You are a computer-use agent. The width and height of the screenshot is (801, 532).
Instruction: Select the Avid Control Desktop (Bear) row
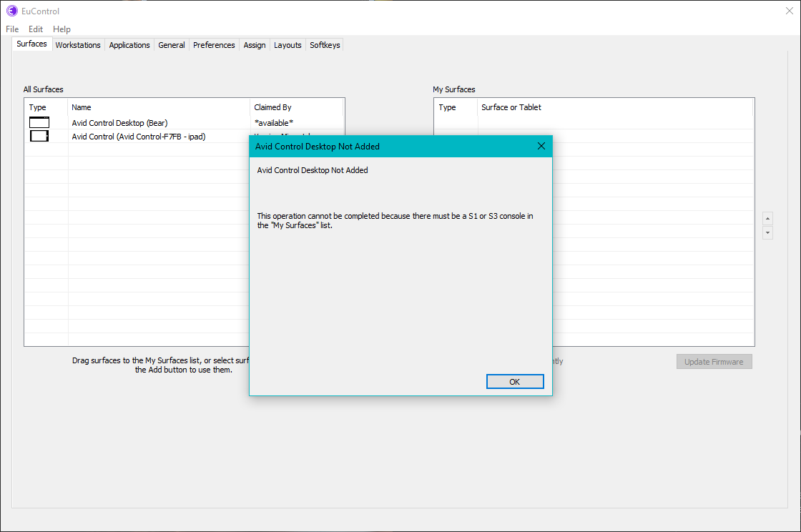119,123
